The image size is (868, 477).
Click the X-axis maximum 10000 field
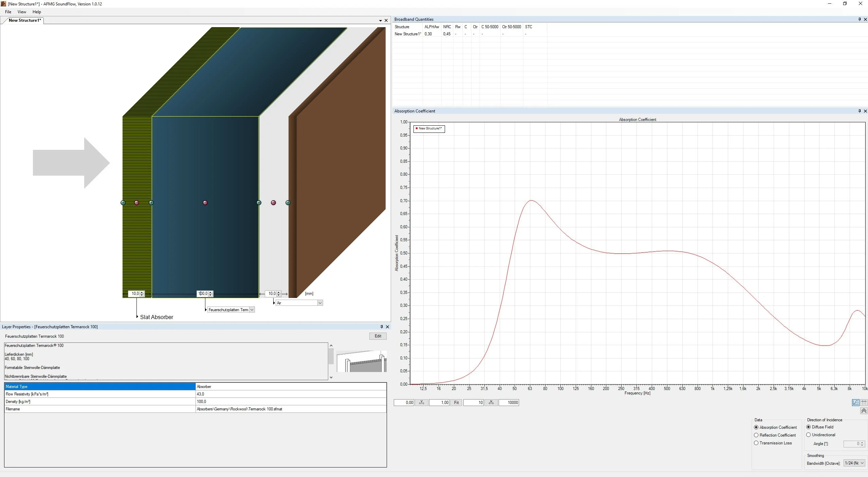[509, 403]
